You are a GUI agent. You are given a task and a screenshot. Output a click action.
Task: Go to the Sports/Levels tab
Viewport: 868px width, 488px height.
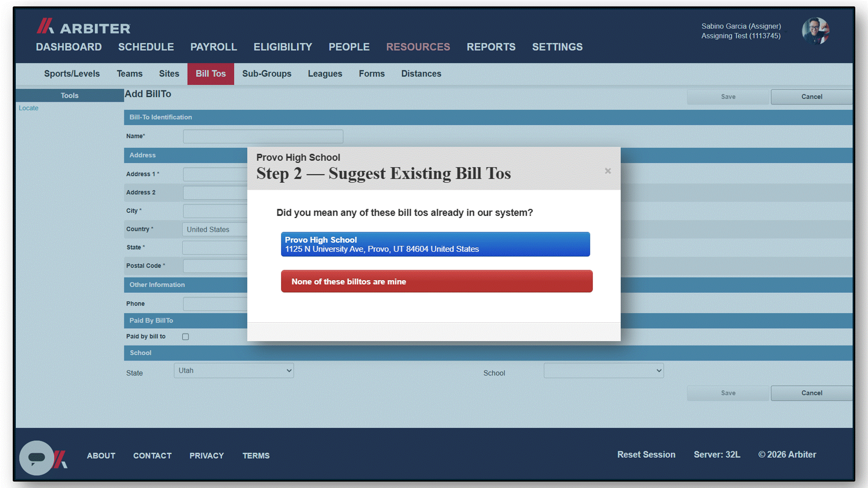pos(72,74)
